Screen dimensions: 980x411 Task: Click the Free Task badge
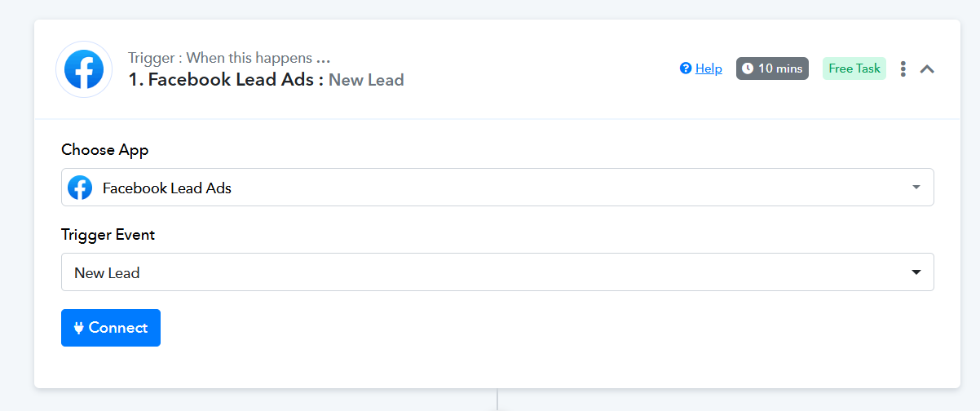pyautogui.click(x=854, y=68)
